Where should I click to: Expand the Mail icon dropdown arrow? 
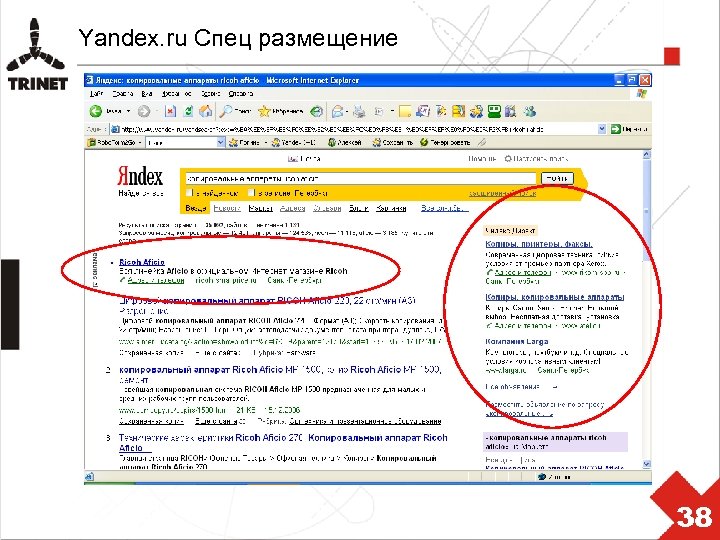click(347, 112)
